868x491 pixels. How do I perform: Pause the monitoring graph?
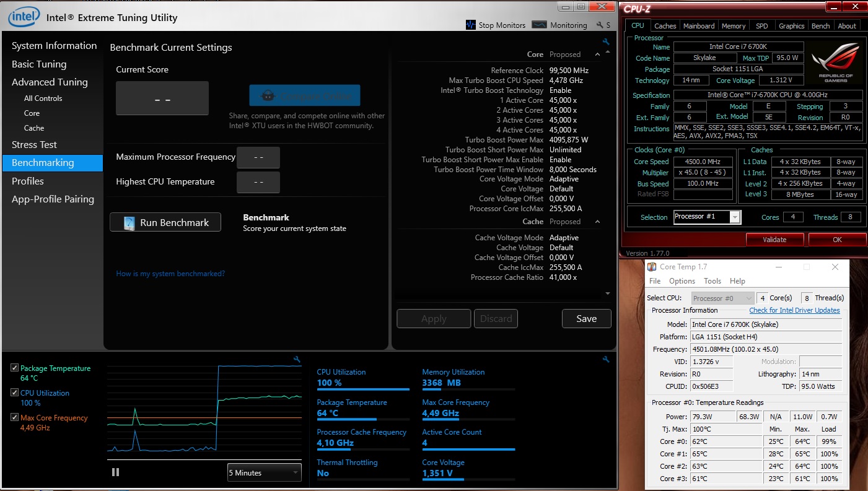click(115, 472)
